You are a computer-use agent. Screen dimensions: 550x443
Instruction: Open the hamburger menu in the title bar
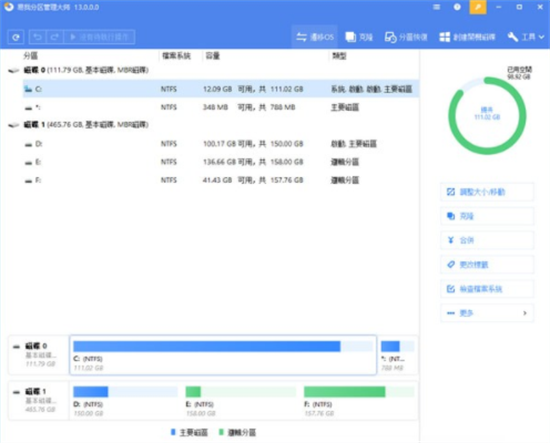436,7
